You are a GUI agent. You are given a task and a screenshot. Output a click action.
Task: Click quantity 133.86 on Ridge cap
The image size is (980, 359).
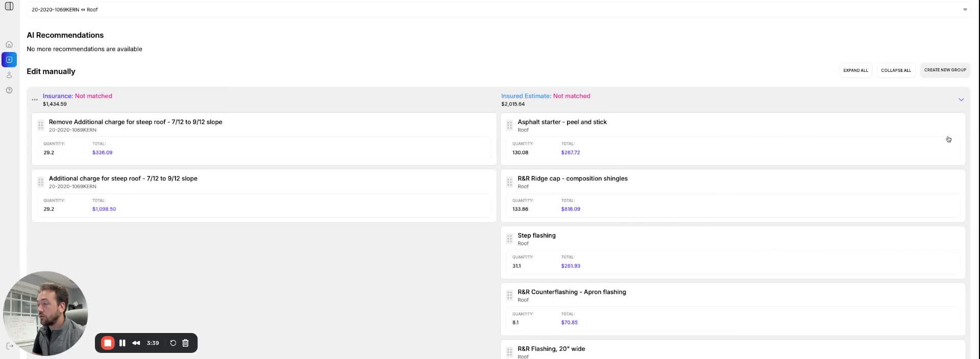pos(520,209)
